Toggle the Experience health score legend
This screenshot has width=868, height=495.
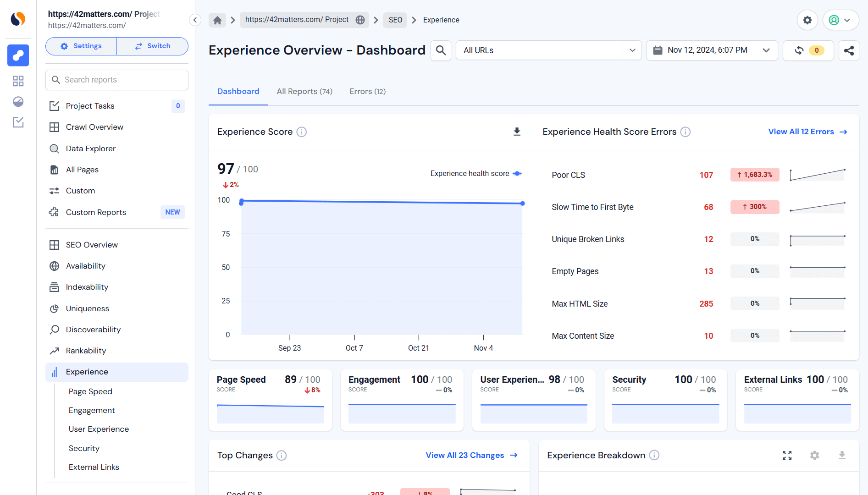pos(476,174)
